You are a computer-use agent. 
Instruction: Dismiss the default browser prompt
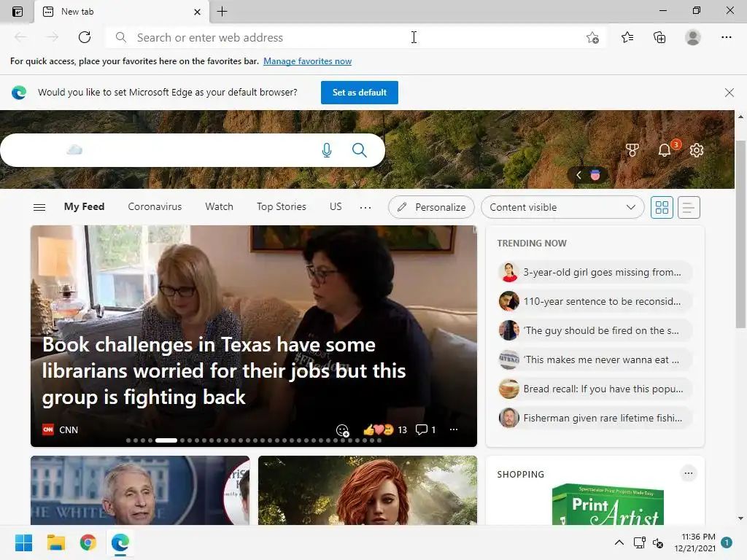(729, 93)
